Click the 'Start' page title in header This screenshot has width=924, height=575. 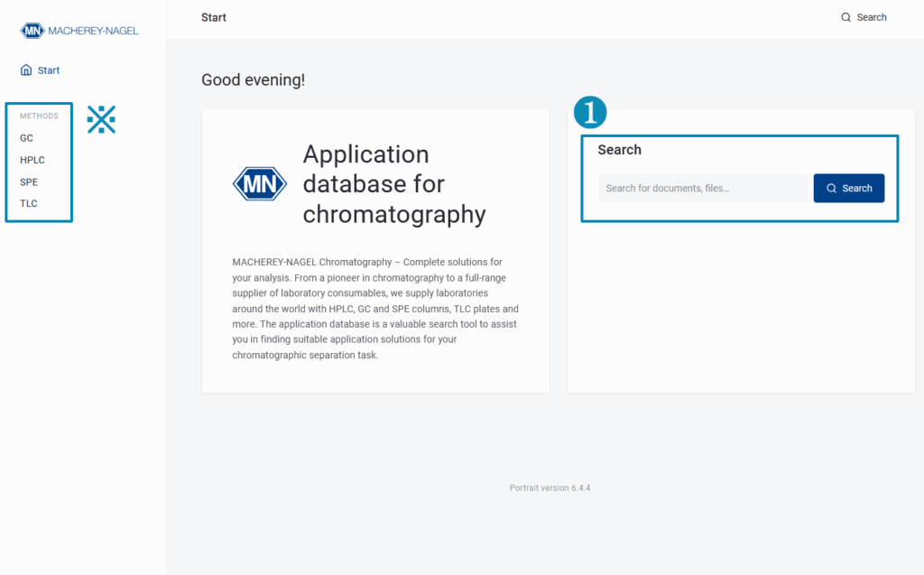(213, 18)
